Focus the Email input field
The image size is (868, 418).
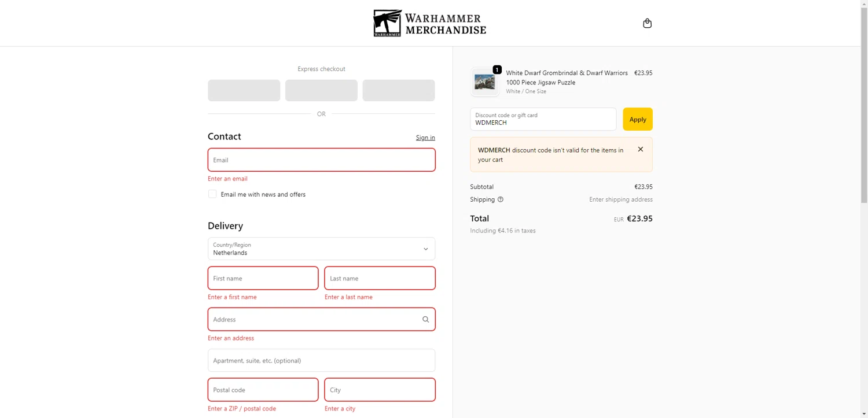coord(321,160)
